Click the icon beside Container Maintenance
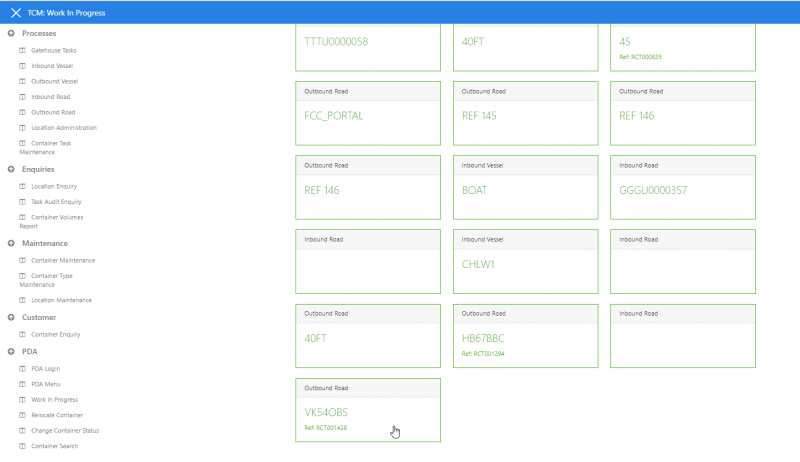800x462 pixels. [x=22, y=260]
